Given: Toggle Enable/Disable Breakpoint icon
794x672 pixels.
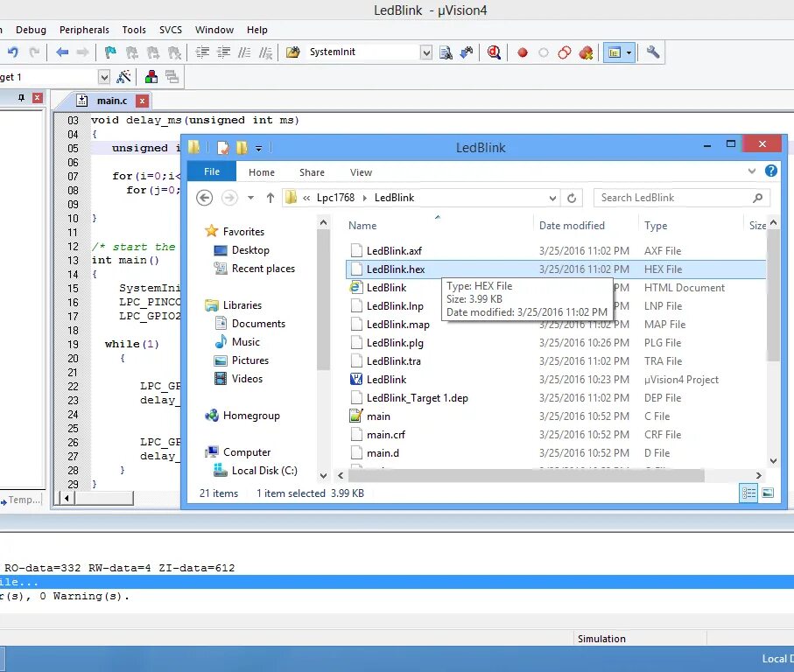Looking at the screenshot, I should 545,52.
